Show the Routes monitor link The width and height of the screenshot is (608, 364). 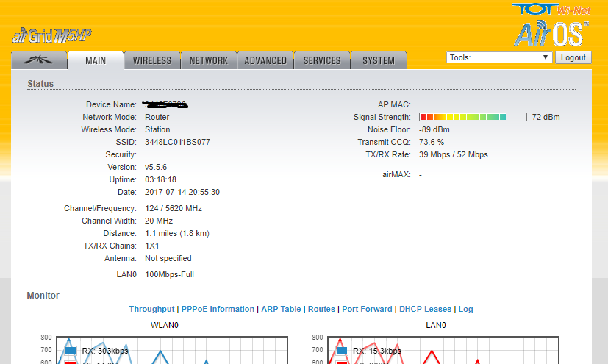[321, 309]
